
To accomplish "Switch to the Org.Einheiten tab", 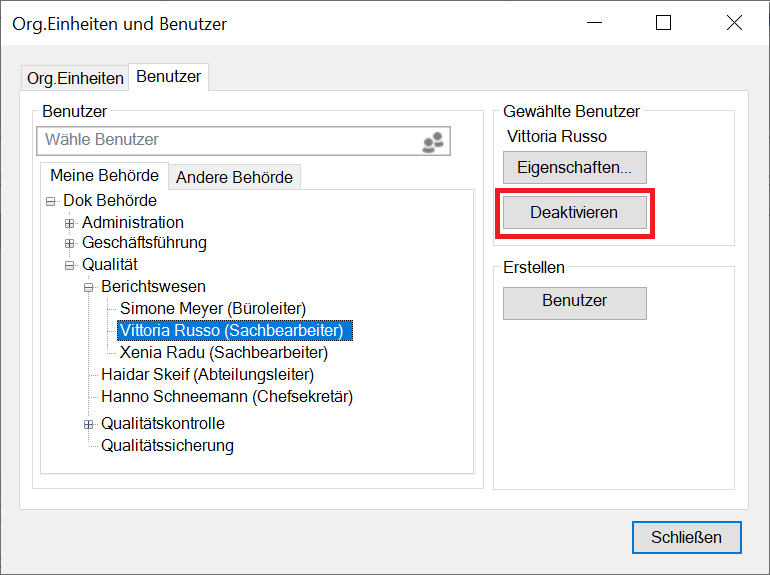I will coord(75,78).
